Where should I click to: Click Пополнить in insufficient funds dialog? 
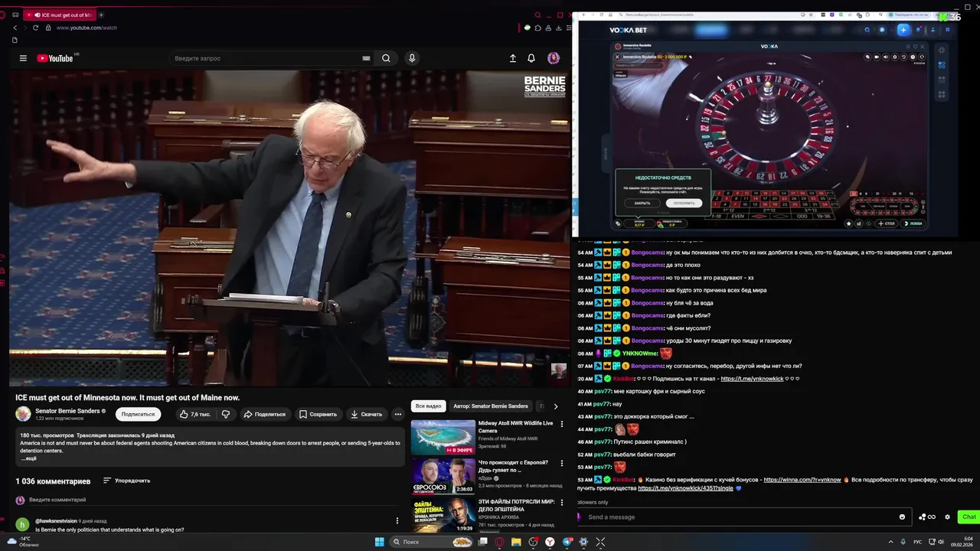pos(684,203)
